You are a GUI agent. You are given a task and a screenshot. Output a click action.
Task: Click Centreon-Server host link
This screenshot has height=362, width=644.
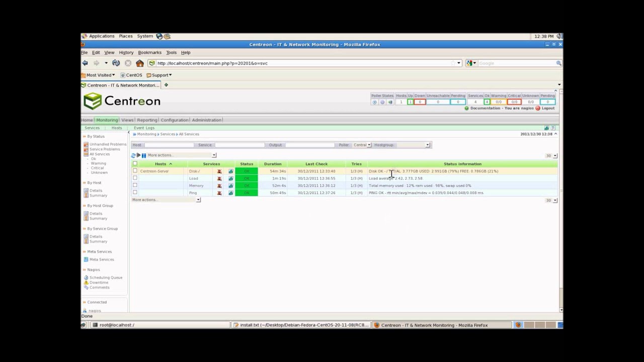(154, 171)
